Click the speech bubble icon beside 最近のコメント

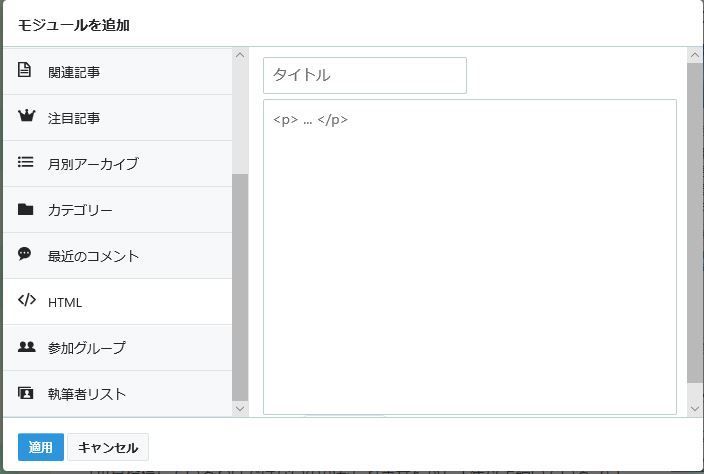(25, 254)
